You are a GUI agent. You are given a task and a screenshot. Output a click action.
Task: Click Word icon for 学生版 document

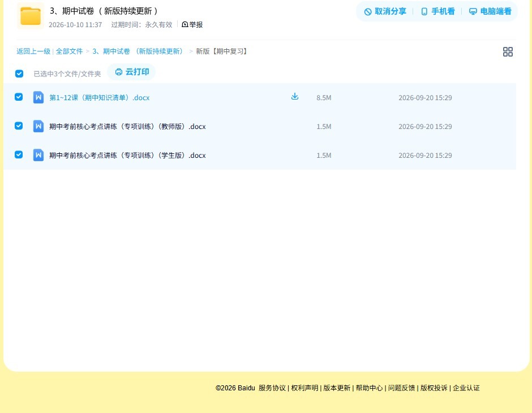pyautogui.click(x=38, y=155)
